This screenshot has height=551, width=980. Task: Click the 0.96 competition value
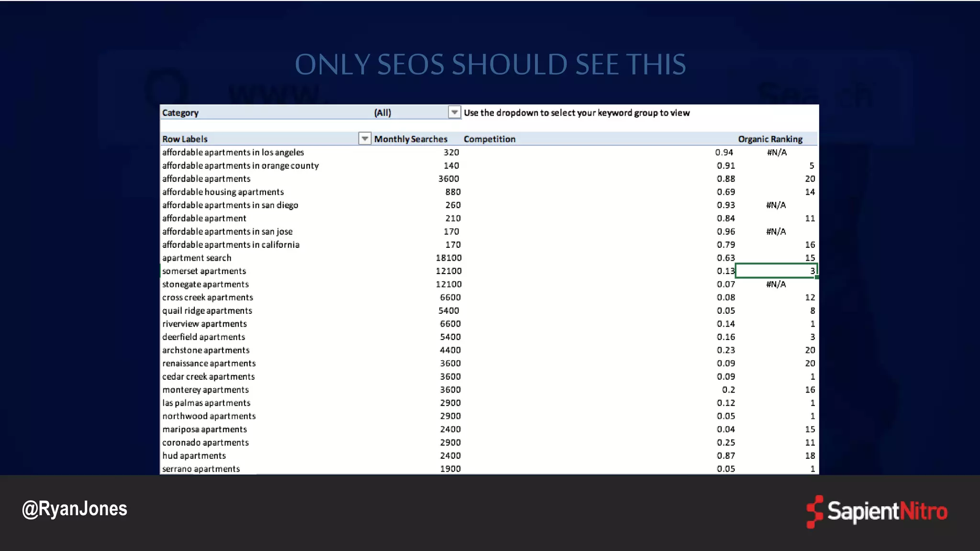[726, 231]
